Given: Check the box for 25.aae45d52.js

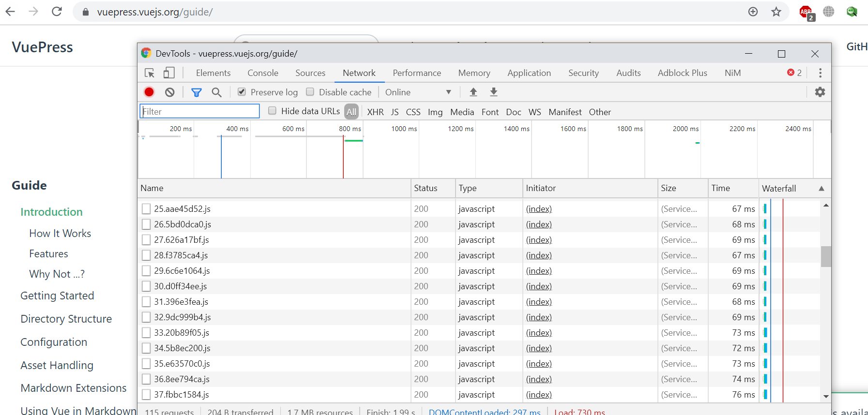Looking at the screenshot, I should pos(146,209).
